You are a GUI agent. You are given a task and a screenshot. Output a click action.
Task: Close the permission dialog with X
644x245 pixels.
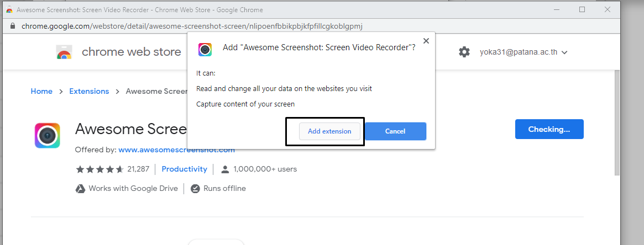point(426,41)
